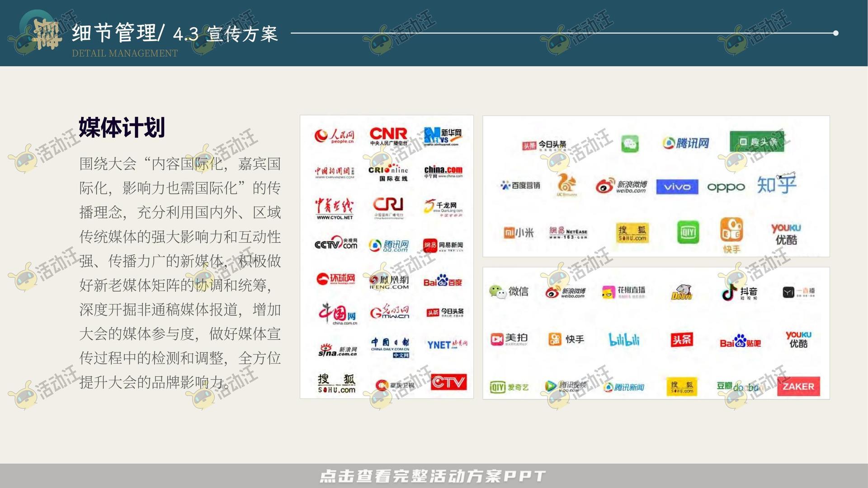The width and height of the screenshot is (868, 488).
Task: Click the bottom banner to view full PPT
Action: point(433,476)
